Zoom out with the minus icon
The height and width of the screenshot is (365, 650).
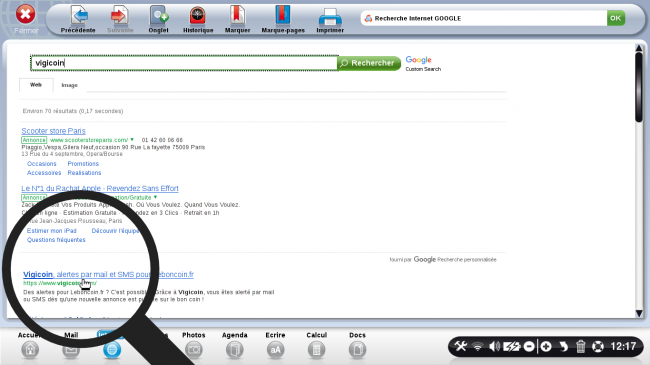tap(529, 346)
